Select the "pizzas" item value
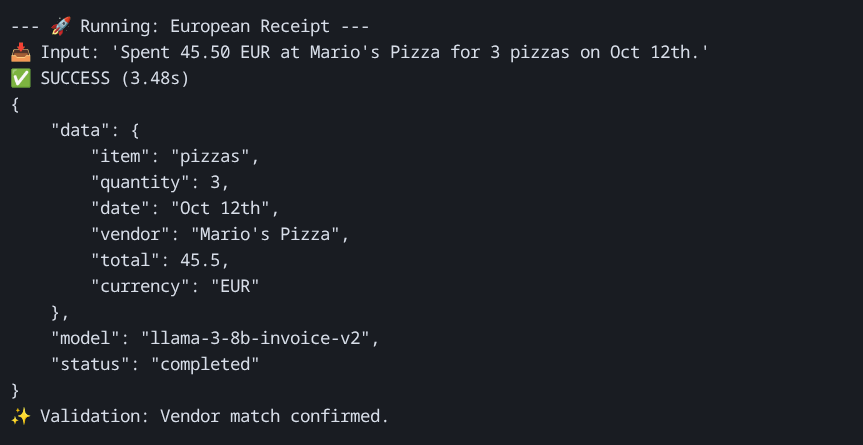 [x=215, y=155]
